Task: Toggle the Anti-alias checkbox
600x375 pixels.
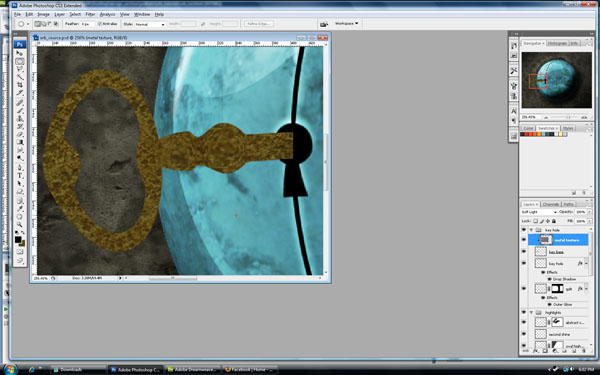Action: [100, 24]
